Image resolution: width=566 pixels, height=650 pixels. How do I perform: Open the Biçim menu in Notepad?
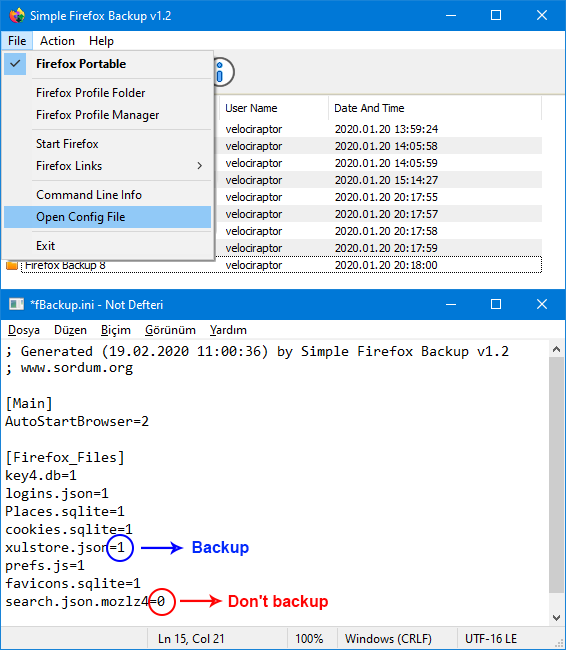point(116,330)
